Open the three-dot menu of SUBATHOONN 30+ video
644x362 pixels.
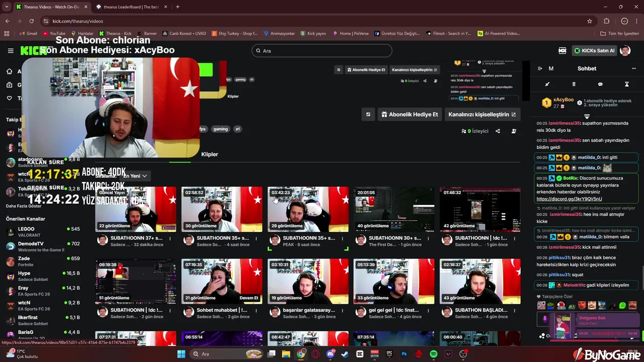click(429, 239)
